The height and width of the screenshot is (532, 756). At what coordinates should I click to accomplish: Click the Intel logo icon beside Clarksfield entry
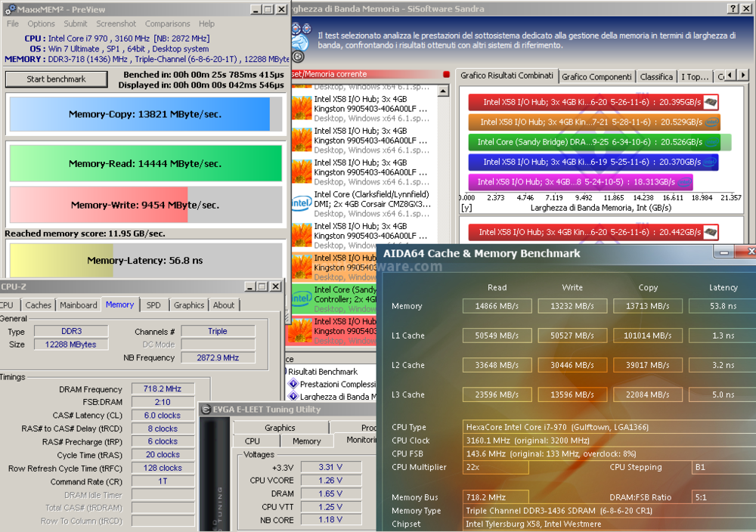(x=300, y=204)
